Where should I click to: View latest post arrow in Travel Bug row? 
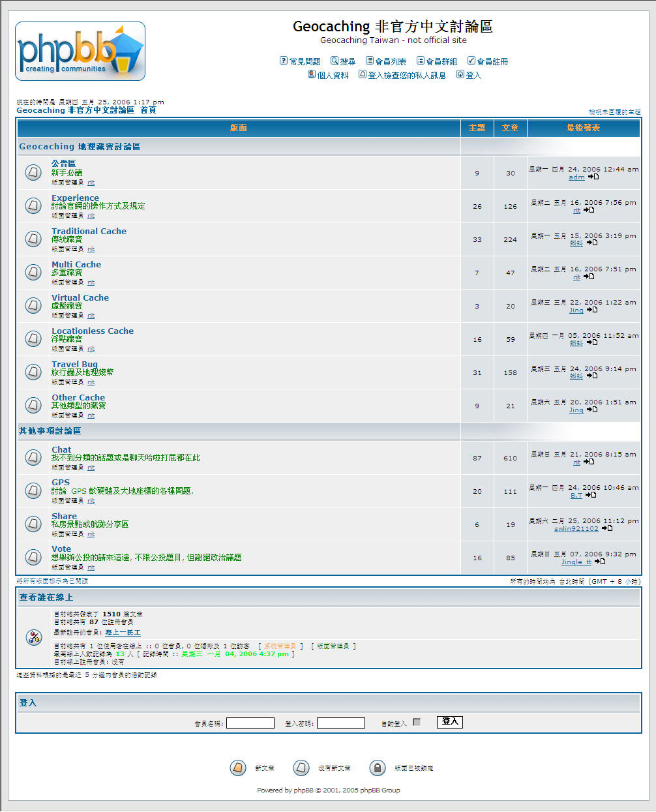[x=592, y=376]
